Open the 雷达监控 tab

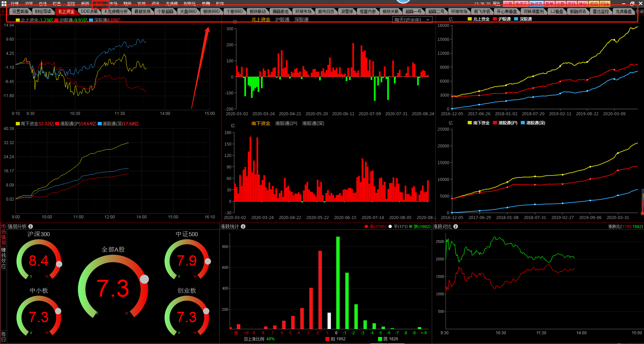[601, 11]
